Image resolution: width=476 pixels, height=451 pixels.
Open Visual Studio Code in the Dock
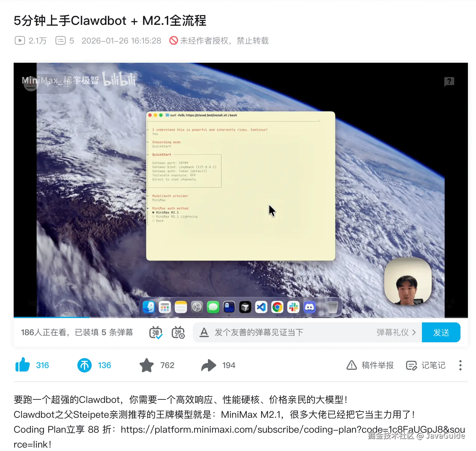tap(261, 307)
